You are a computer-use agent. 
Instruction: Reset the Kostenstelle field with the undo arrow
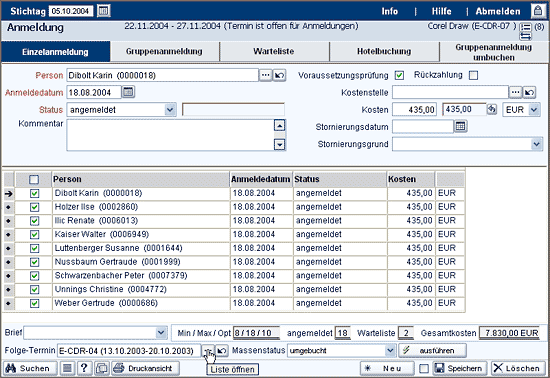[x=529, y=92]
